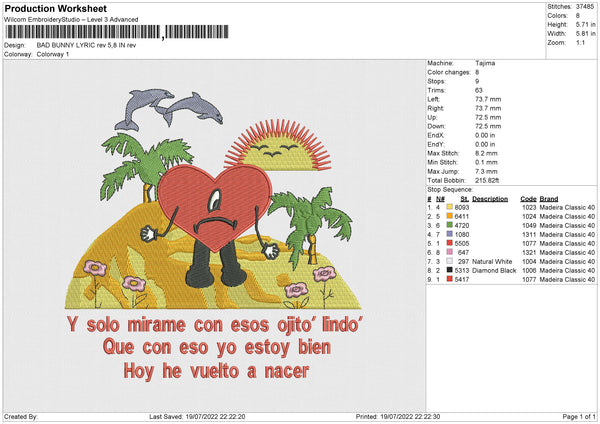Click the 'Natural White' description text
The image size is (600, 424).
pos(492,261)
